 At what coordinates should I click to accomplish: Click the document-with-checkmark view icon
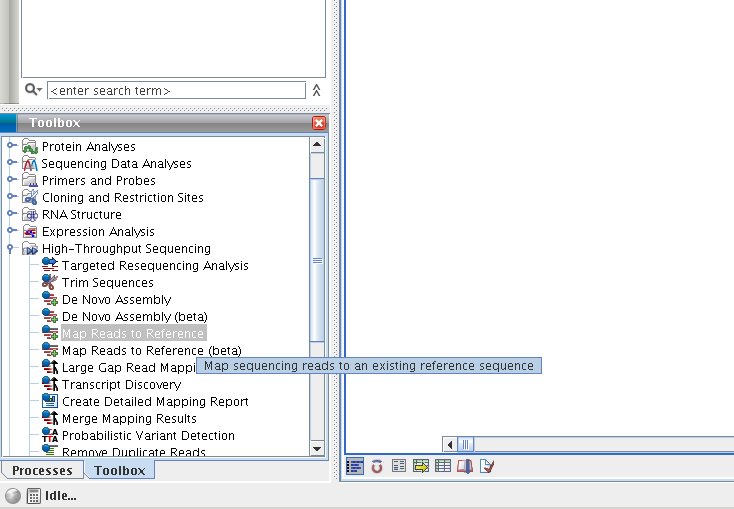coord(487,466)
